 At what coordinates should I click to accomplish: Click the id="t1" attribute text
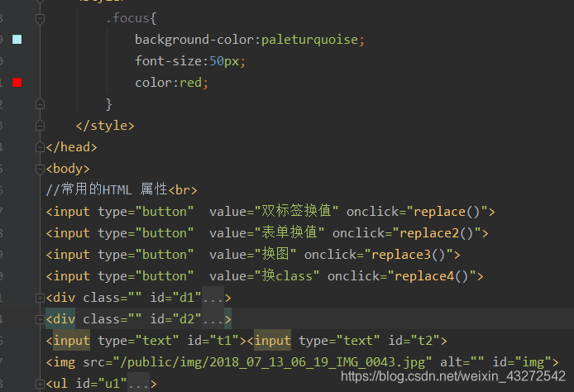pos(213,341)
